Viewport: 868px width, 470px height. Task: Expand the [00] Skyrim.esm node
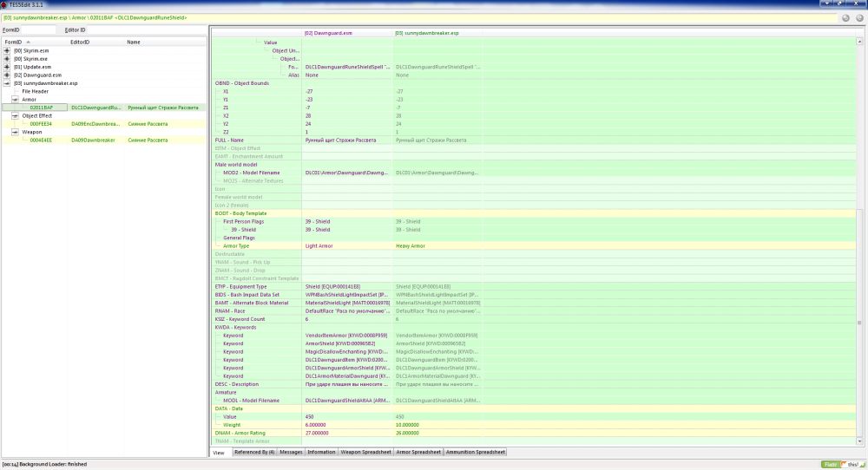coord(7,51)
